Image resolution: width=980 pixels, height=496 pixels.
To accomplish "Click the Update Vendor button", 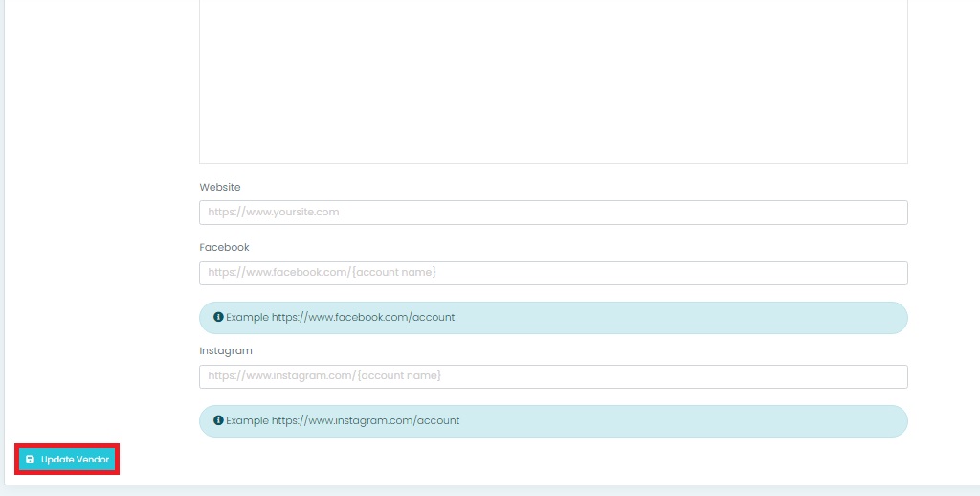I will pyautogui.click(x=67, y=460).
